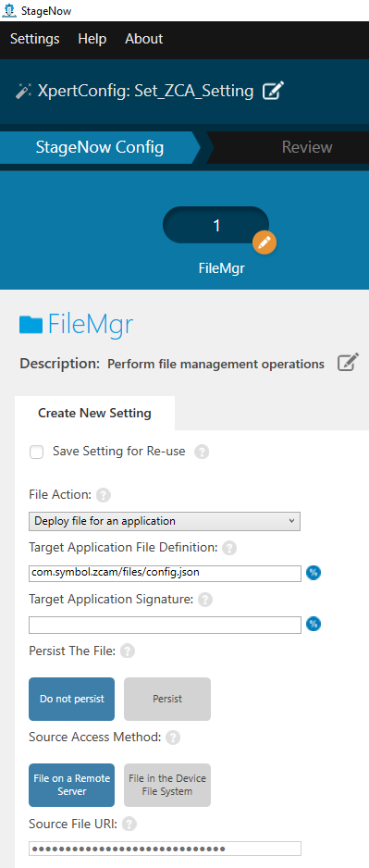369x868 pixels.
Task: Edit the Description with the pencil icon
Action: point(348,363)
